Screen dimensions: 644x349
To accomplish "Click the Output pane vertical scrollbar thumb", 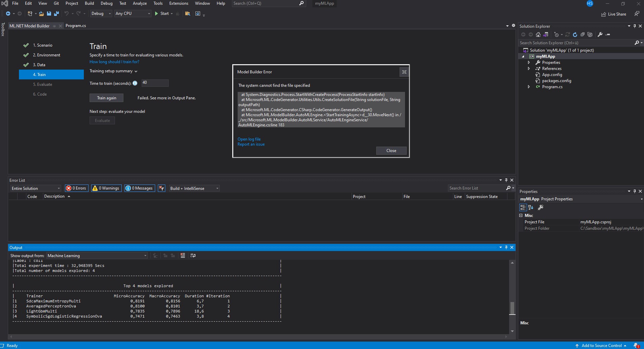I will (512, 308).
